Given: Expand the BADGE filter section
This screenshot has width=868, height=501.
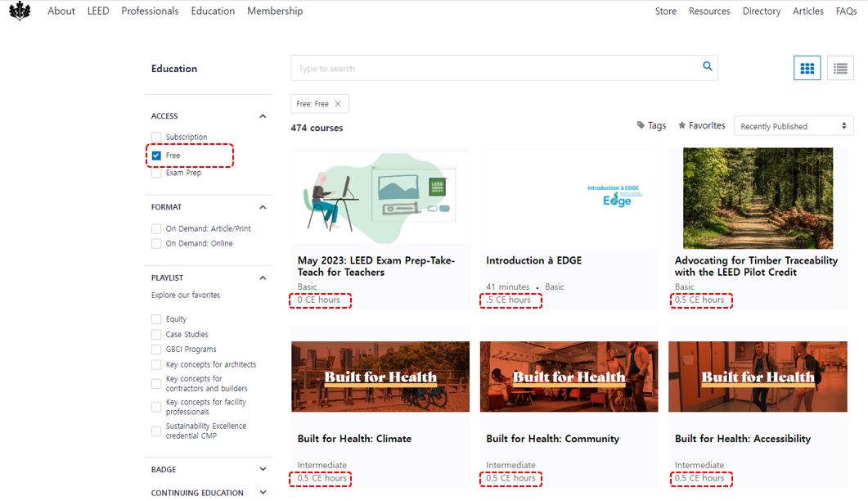Looking at the screenshot, I should (263, 469).
